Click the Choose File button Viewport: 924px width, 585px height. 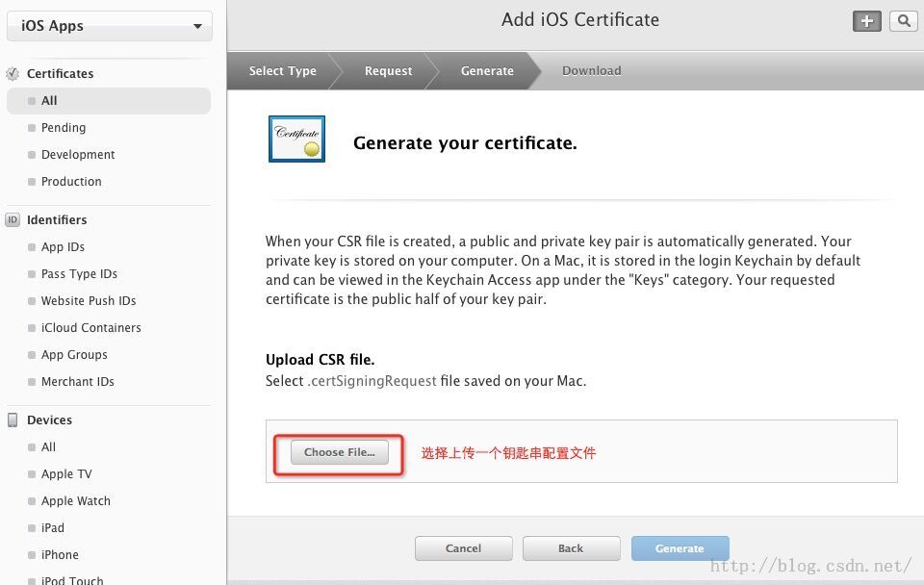point(340,452)
